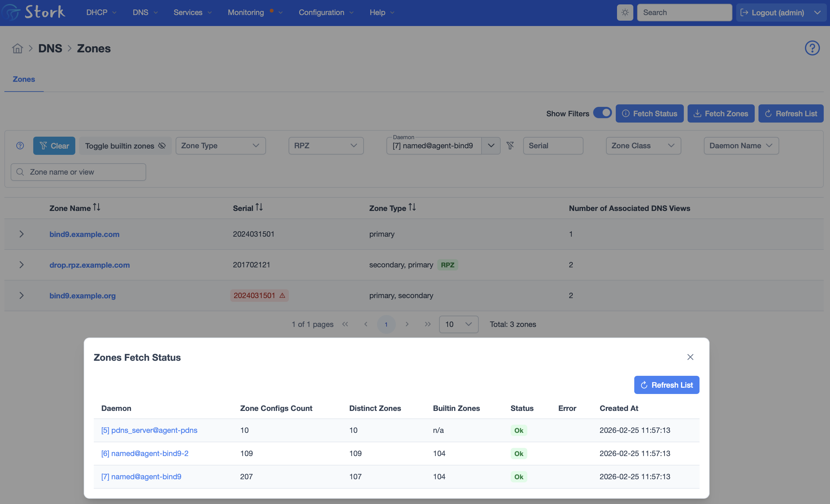Open the Daemon filter dropdown arrow
Viewport: 830px width, 504px height.
coord(491,145)
